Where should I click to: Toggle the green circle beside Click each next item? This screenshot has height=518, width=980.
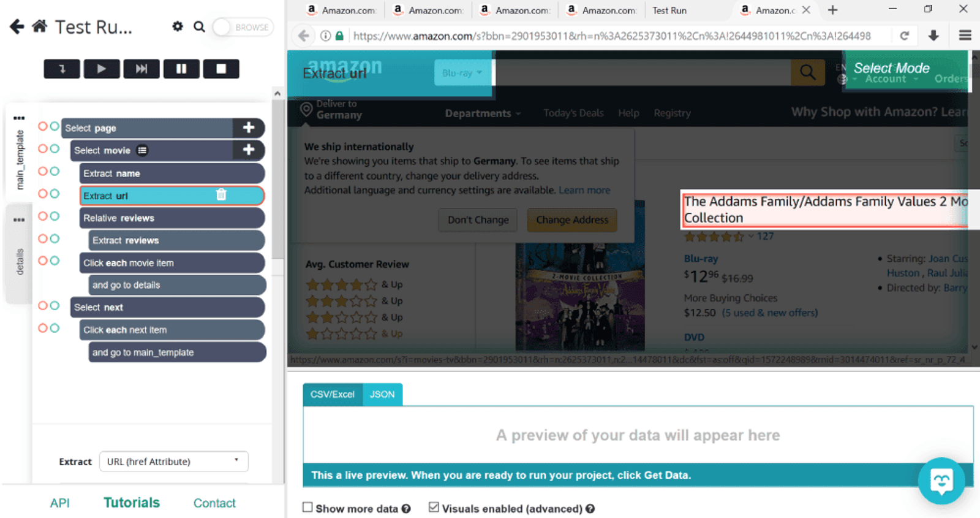click(55, 328)
